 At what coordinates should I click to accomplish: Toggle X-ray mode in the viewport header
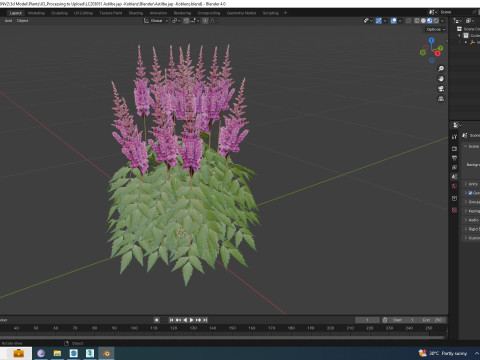[x=408, y=21]
